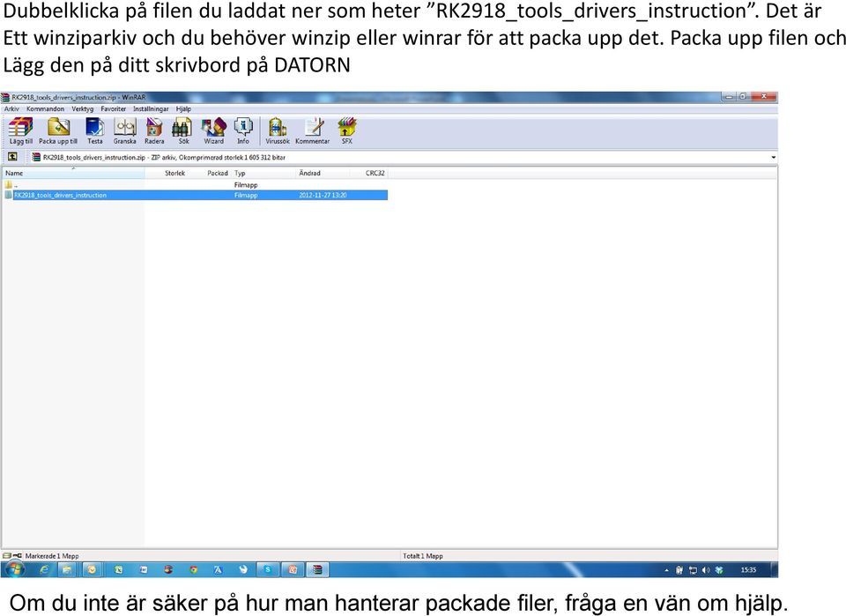
Task: Open the Skype taskbar icon
Action: coord(268,569)
